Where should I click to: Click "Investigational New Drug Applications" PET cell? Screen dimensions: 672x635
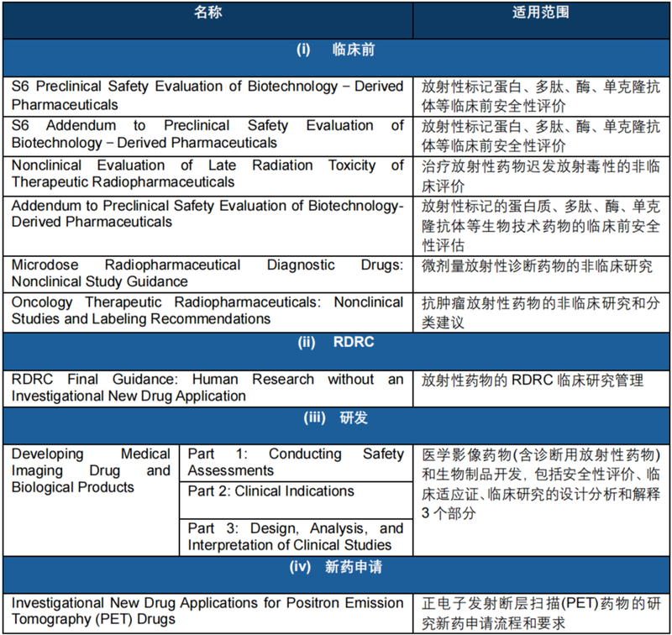click(x=207, y=611)
